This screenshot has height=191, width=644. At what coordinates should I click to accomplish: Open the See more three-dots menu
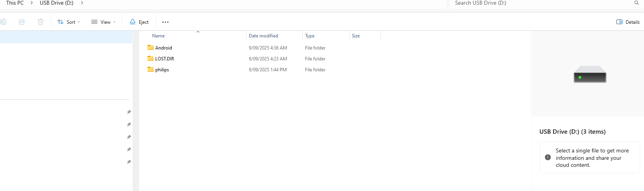pyautogui.click(x=165, y=22)
